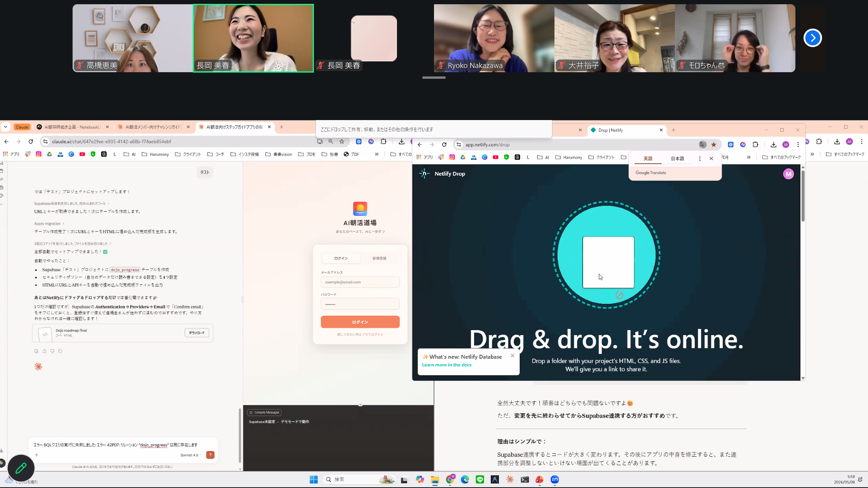Open Chrome menu in the Netlify window
Viewport: 868px width, 488px height.
[x=798, y=144]
